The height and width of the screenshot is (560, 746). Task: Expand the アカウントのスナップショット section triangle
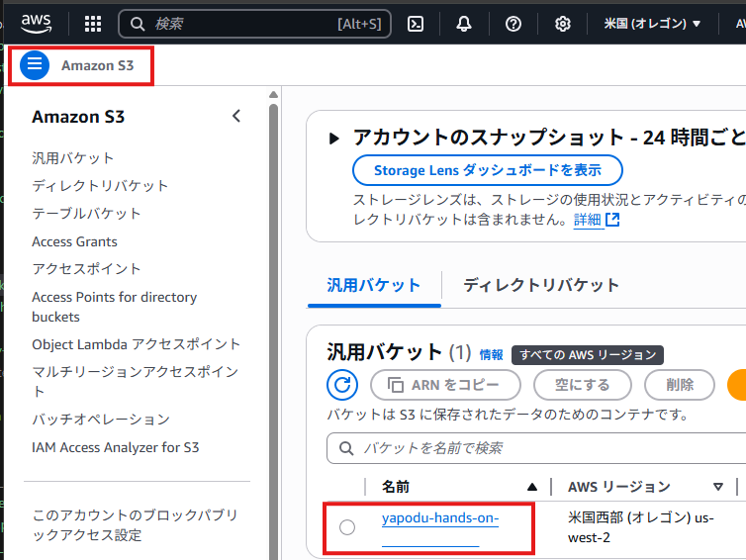pos(334,139)
